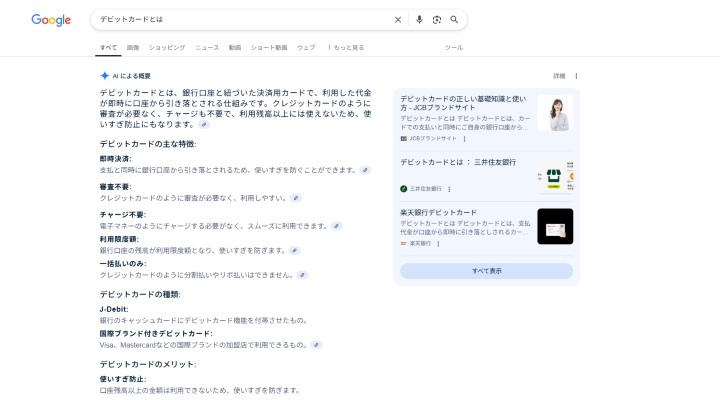Screen dimensions: 720x400
Task: Click the デビットカードの主な特徴 heading
Action: point(148,144)
